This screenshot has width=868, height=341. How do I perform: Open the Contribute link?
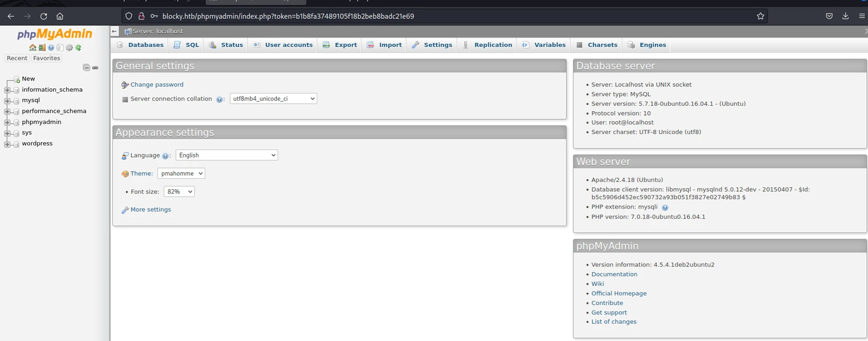pos(607,303)
